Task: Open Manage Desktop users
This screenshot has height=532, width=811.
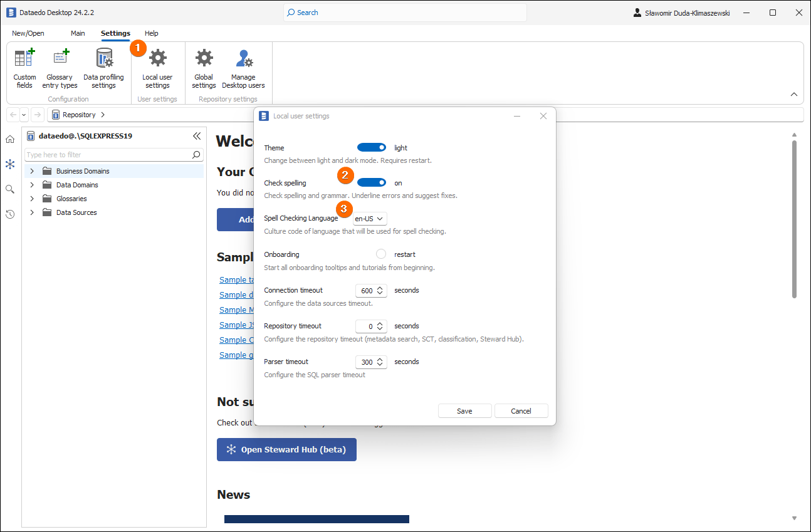Action: click(x=243, y=68)
